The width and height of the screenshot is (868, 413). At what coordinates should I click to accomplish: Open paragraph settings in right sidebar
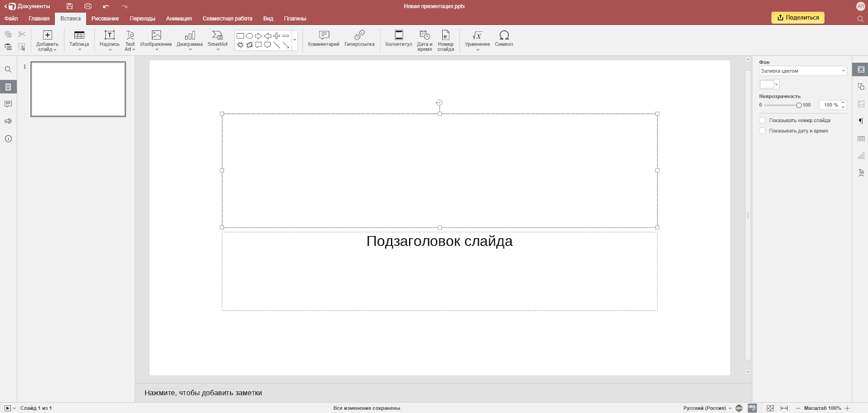coord(861,121)
